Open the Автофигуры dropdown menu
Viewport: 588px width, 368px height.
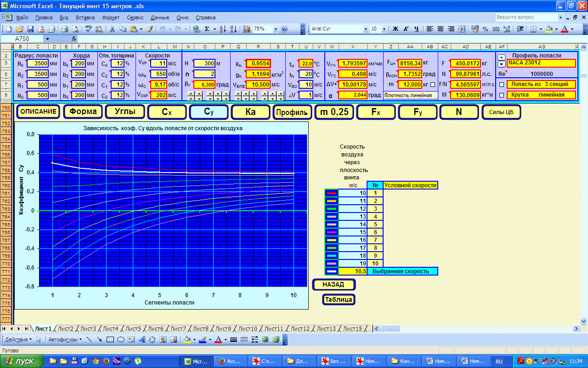click(x=66, y=340)
